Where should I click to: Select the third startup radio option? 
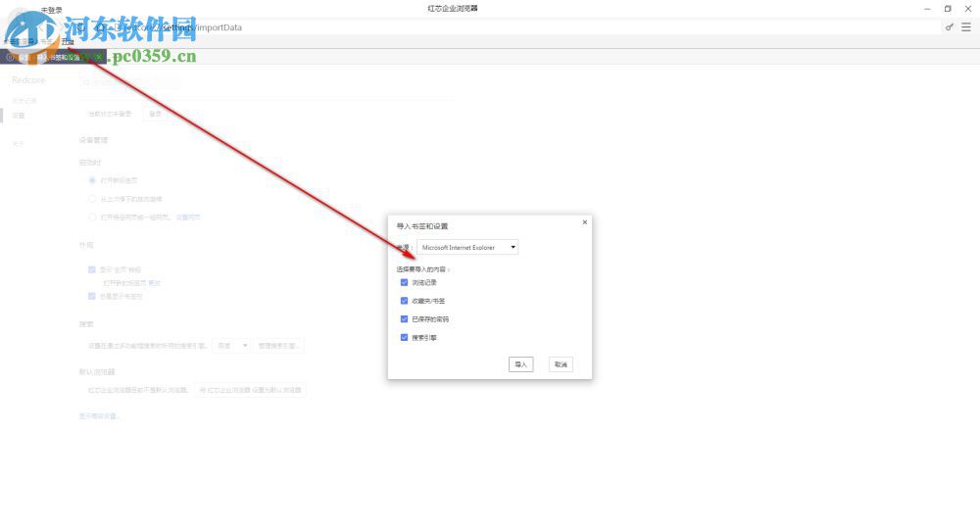[x=92, y=217]
